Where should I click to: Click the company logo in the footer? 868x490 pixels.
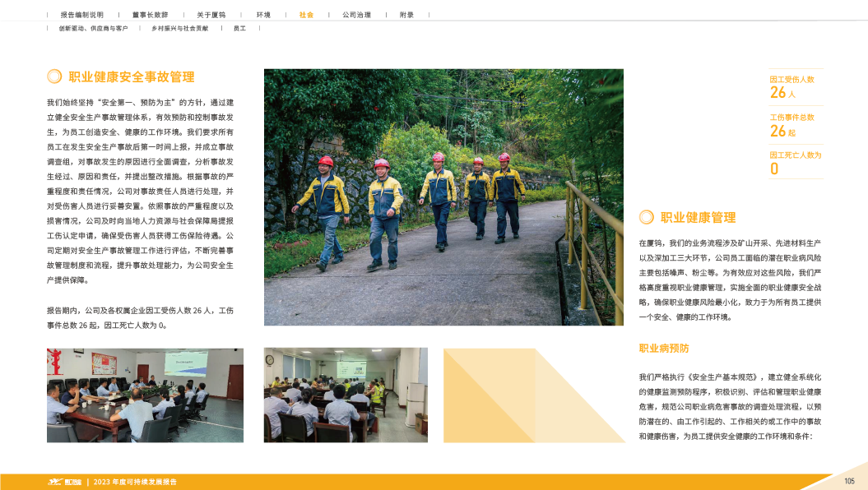coord(64,482)
